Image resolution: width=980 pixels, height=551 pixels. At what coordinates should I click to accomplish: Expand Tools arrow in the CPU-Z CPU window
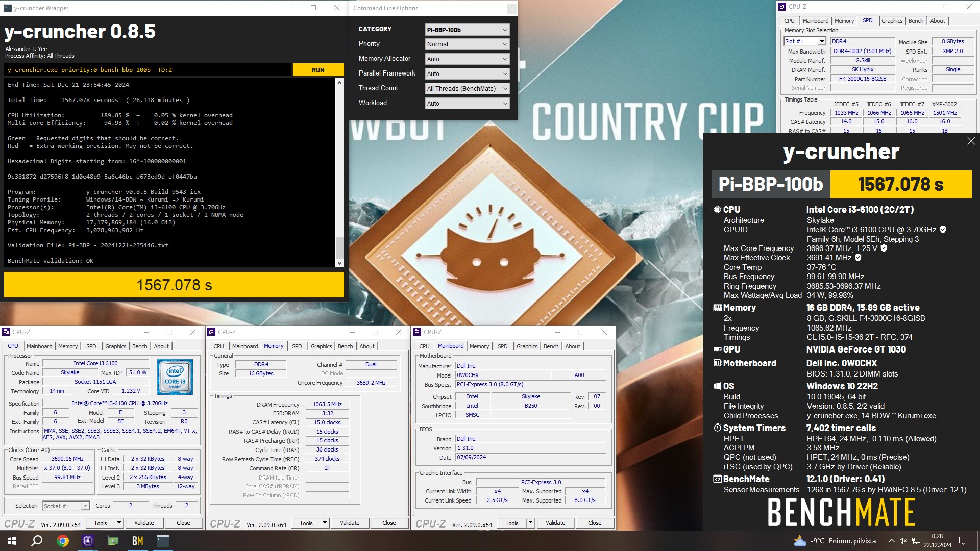coord(119,523)
